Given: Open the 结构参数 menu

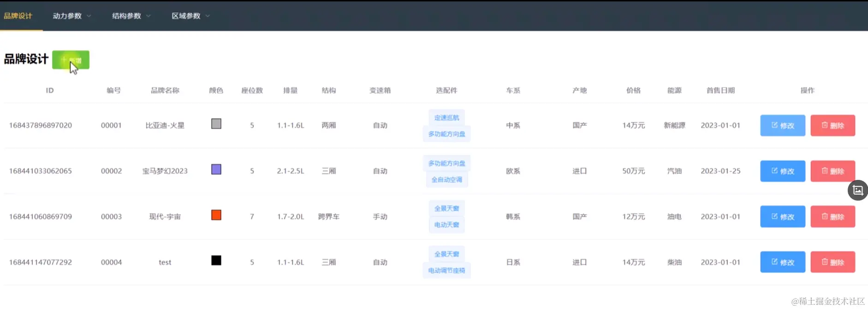Looking at the screenshot, I should [126, 16].
